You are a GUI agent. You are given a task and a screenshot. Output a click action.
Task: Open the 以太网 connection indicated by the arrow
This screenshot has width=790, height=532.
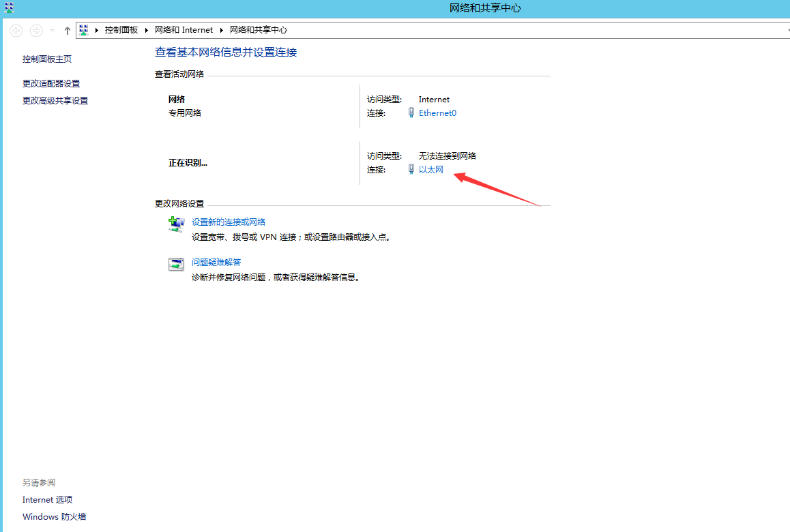[432, 169]
